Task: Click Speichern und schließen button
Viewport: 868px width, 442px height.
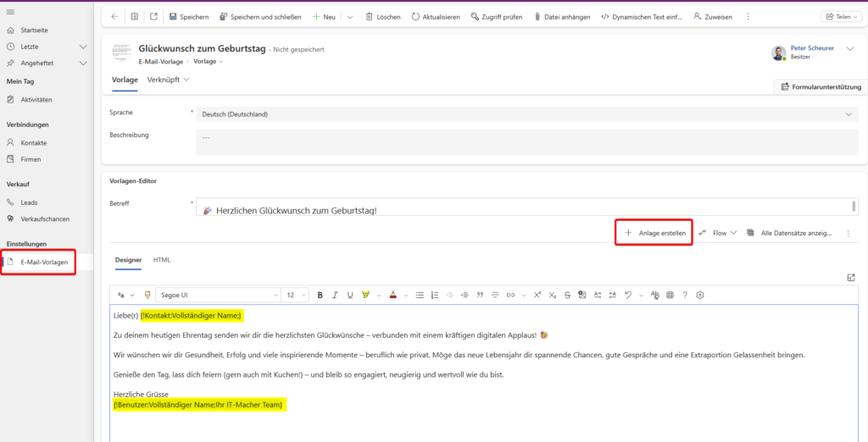Action: click(260, 17)
